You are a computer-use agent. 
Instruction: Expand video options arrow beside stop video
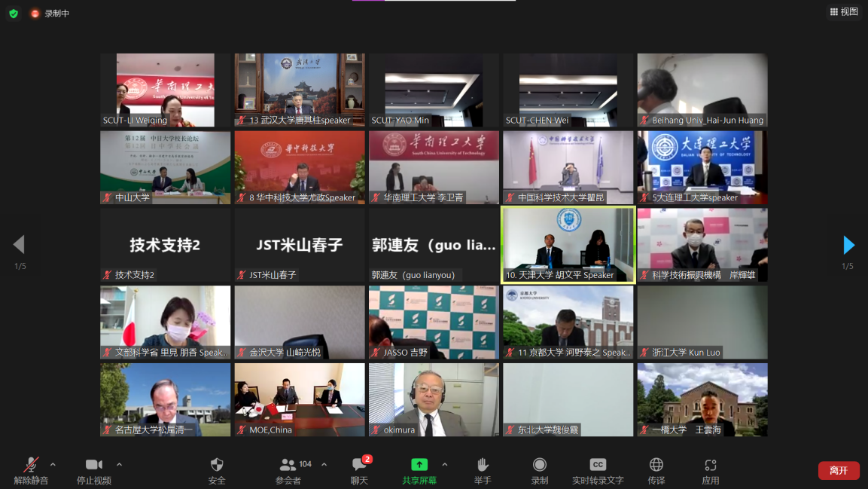point(119,464)
